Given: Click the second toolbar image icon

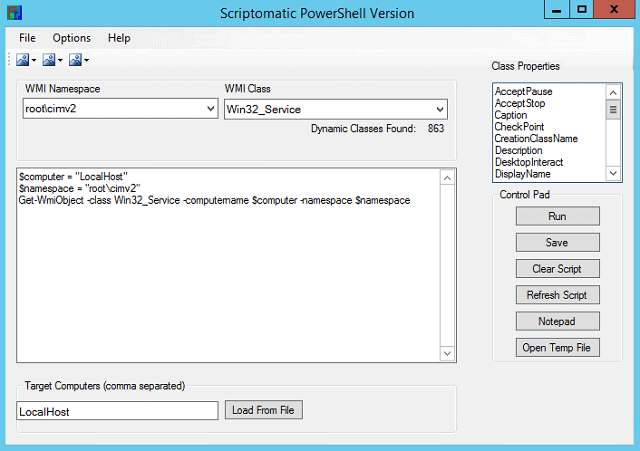Looking at the screenshot, I should (49, 60).
